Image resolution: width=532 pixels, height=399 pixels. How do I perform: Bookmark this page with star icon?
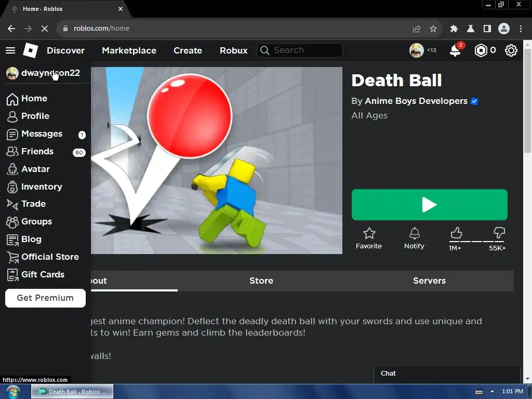[x=433, y=29]
